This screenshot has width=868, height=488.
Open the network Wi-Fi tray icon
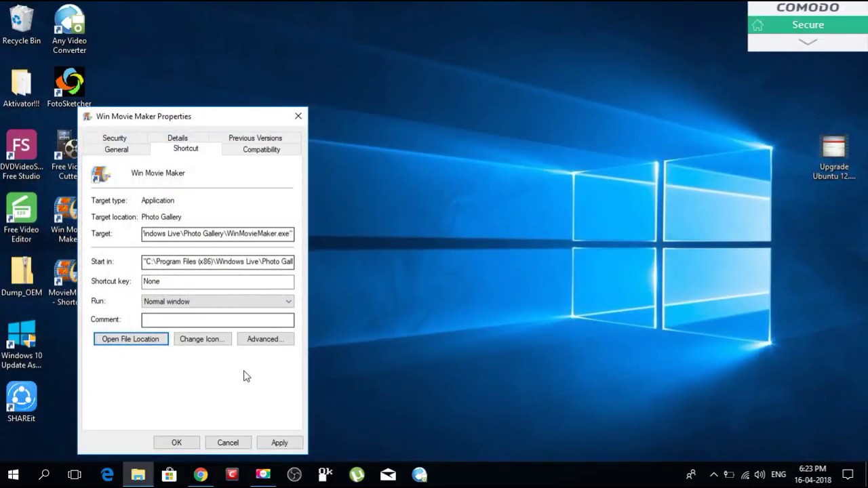(745, 474)
